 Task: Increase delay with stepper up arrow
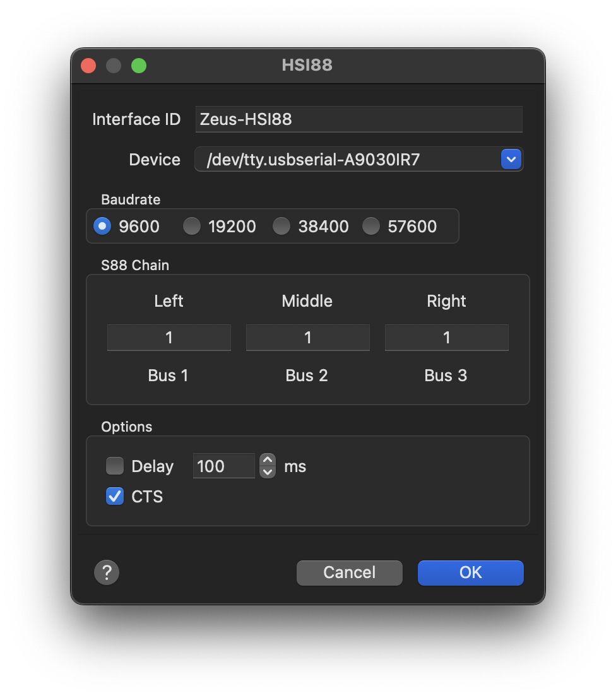tap(268, 461)
